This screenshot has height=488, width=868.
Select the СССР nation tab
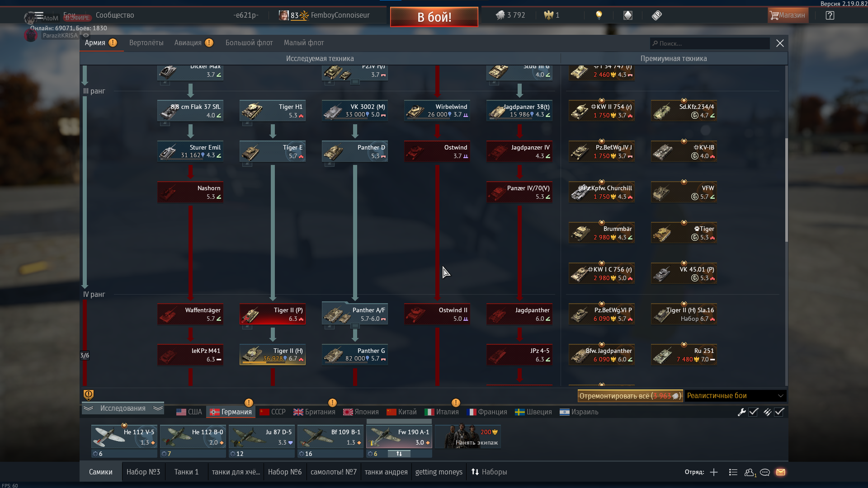coord(273,412)
